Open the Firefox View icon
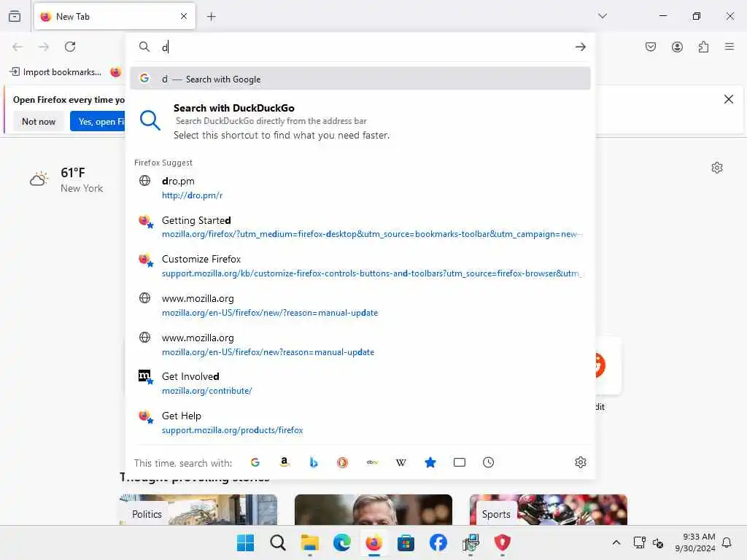This screenshot has width=747, height=560. tap(15, 17)
